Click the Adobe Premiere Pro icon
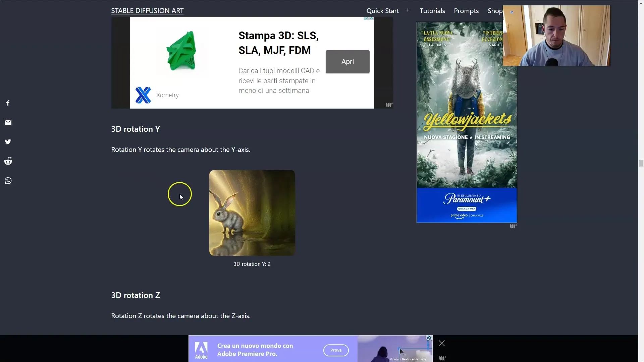Screen dimensions: 644x362 [x=201, y=349]
